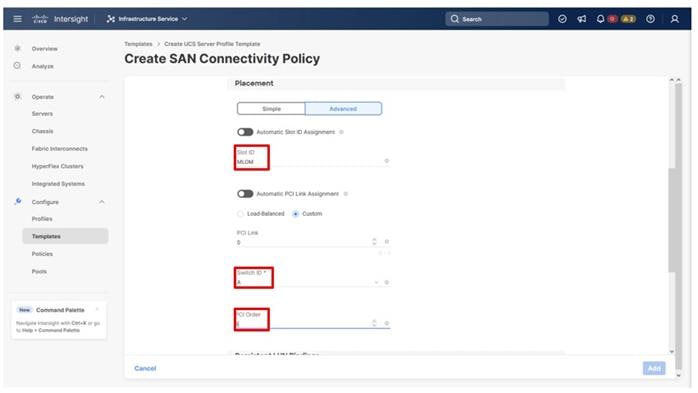
Task: Collapse the Operate section chevron
Action: pyautogui.click(x=101, y=97)
